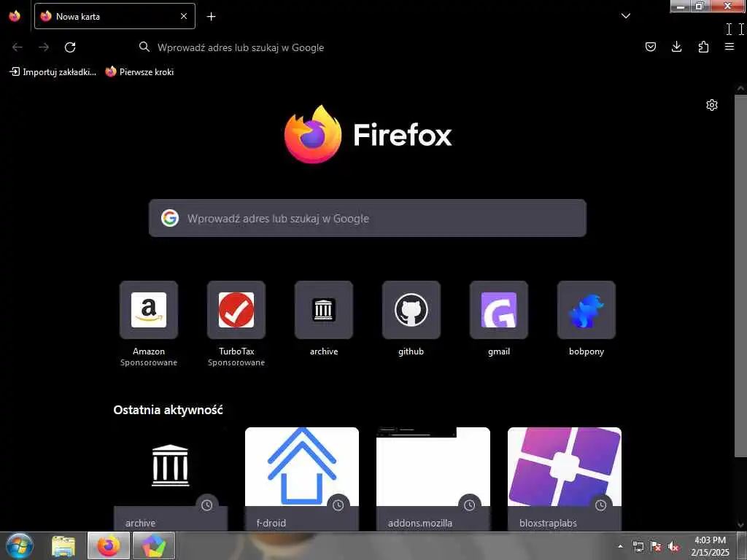Expand the list all tabs chevron
The height and width of the screenshot is (560, 747).
pyautogui.click(x=625, y=16)
